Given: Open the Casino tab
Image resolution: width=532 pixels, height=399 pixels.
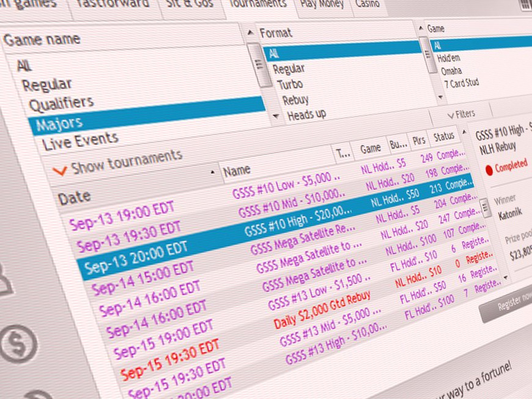Looking at the screenshot, I should (x=368, y=4).
